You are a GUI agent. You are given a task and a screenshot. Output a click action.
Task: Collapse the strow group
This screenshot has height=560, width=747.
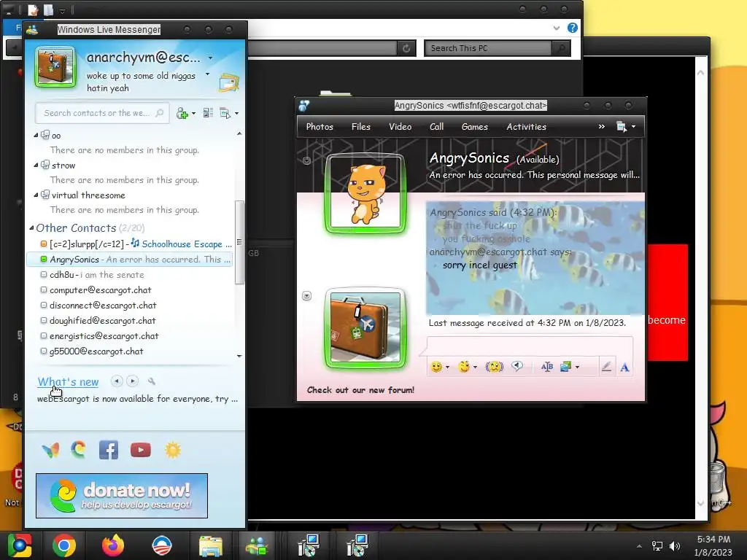pyautogui.click(x=36, y=166)
